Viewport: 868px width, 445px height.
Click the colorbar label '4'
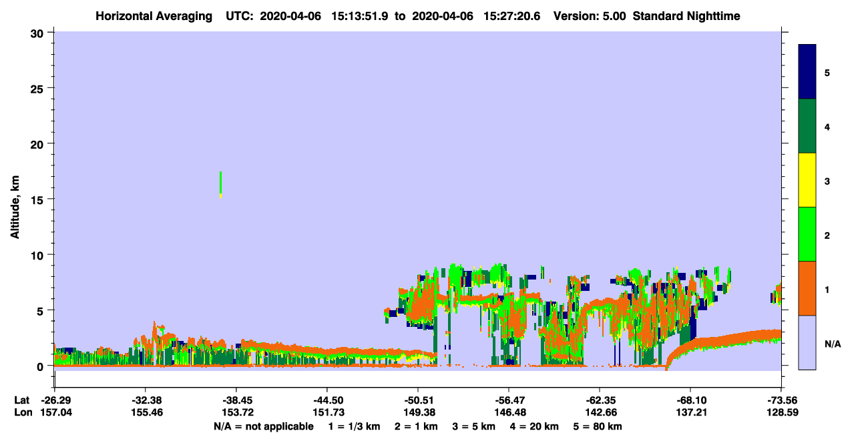click(827, 126)
